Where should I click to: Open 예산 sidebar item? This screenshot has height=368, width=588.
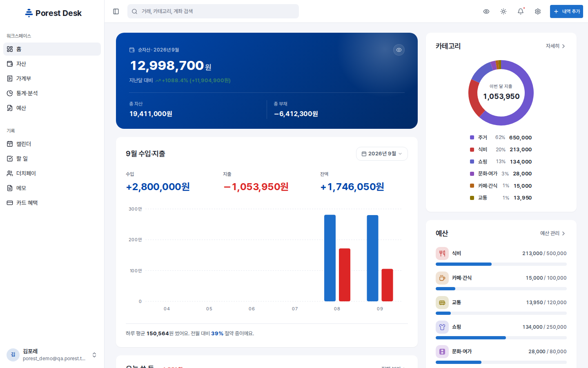coord(52,108)
